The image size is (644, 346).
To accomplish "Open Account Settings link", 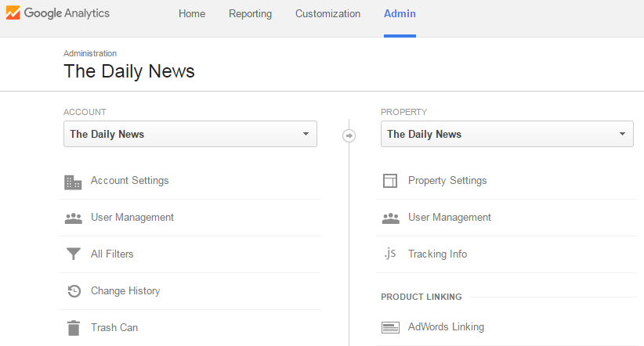I will click(x=130, y=180).
